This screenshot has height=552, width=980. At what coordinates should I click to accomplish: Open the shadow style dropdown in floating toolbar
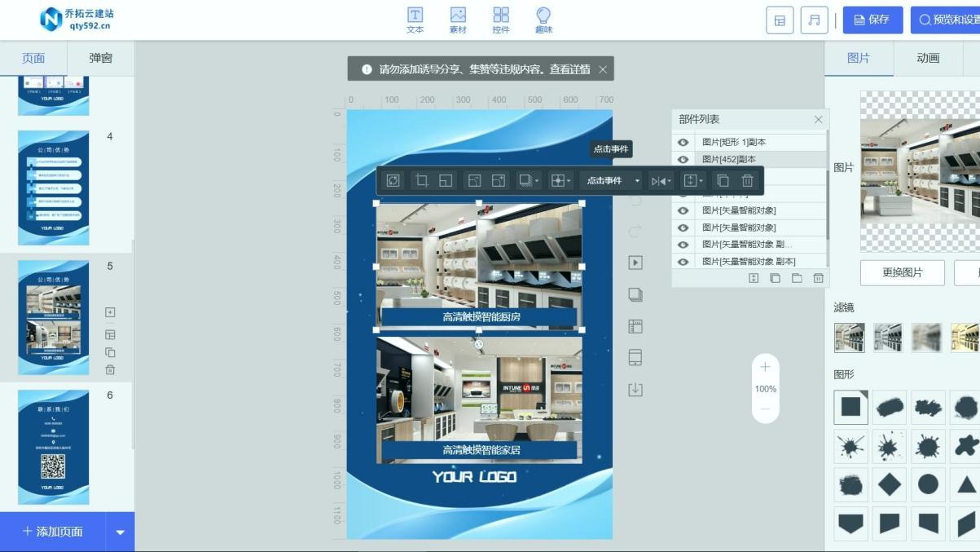[529, 180]
